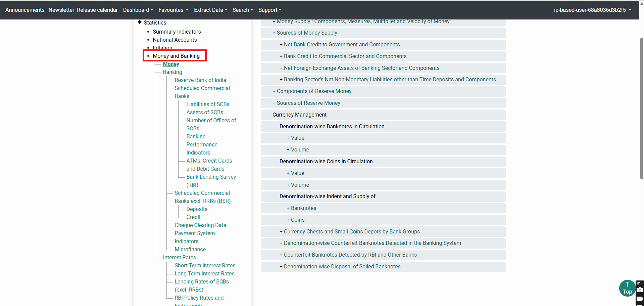Open the Favourites menu
The image size is (644, 306).
[173, 10]
